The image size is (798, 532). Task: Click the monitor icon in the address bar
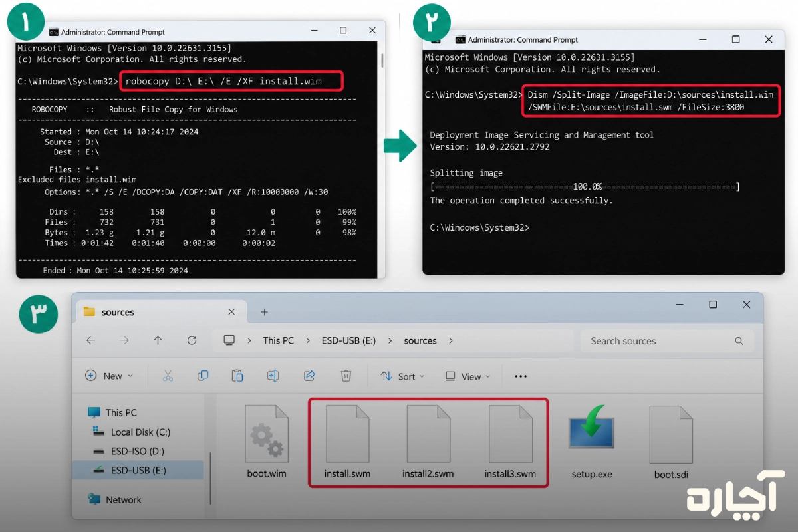point(229,340)
